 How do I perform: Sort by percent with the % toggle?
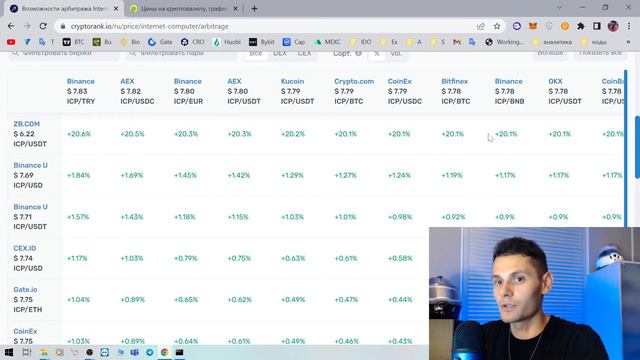[377, 53]
